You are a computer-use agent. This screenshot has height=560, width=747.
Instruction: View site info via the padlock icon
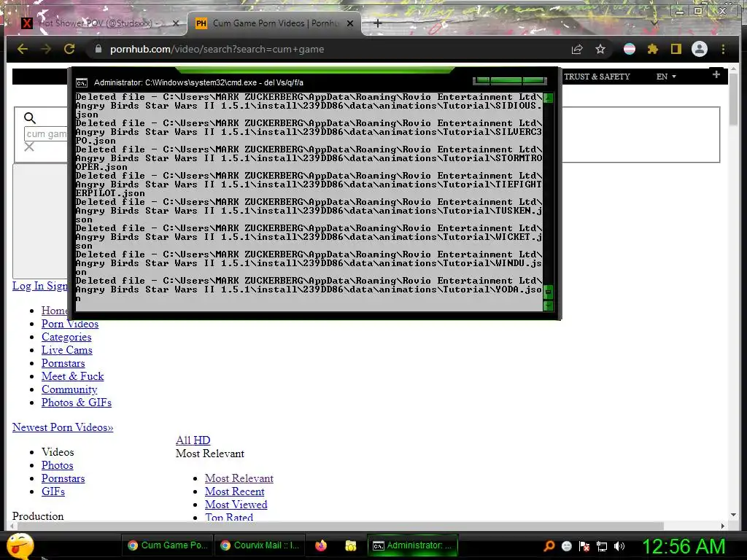[98, 49]
